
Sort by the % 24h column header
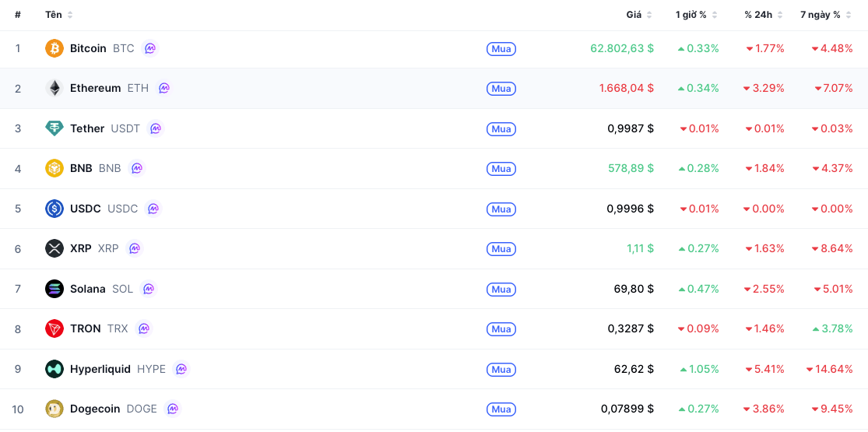(x=764, y=15)
